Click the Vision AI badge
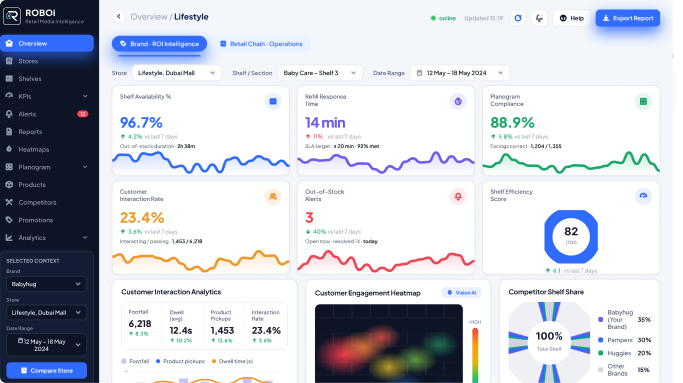Image resolution: width=683 pixels, height=383 pixels. click(x=461, y=293)
